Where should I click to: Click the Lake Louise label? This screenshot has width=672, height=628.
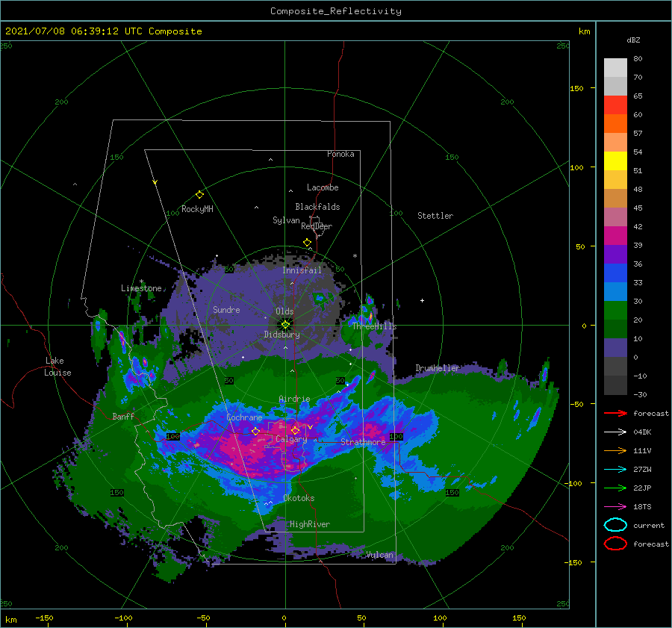click(x=57, y=367)
